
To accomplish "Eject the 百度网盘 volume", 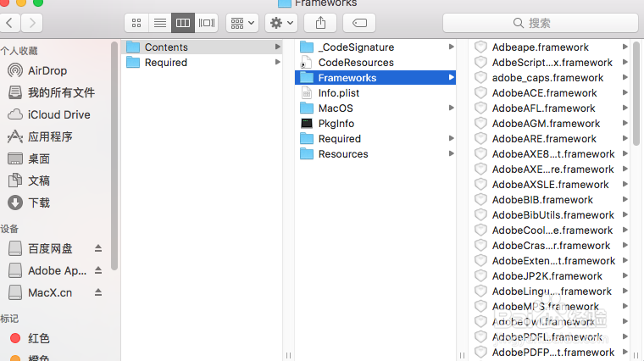I will (x=98, y=248).
